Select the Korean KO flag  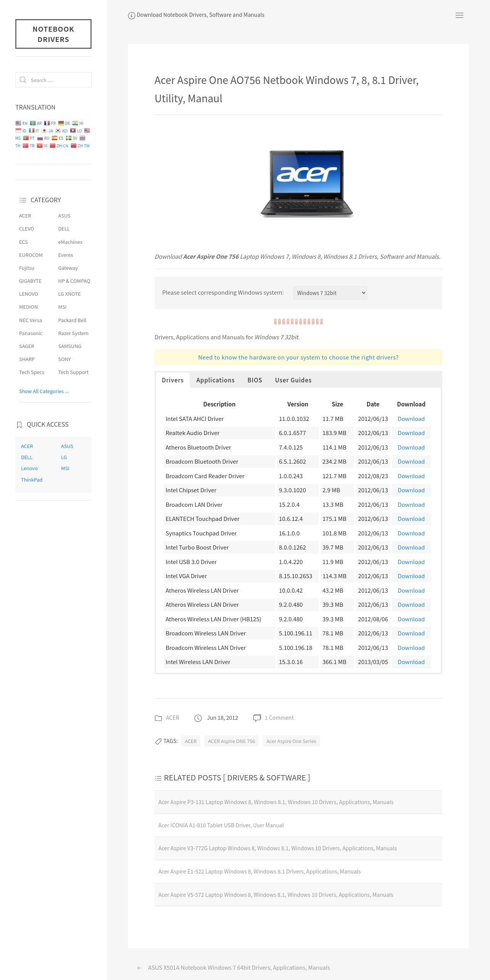[x=58, y=131]
